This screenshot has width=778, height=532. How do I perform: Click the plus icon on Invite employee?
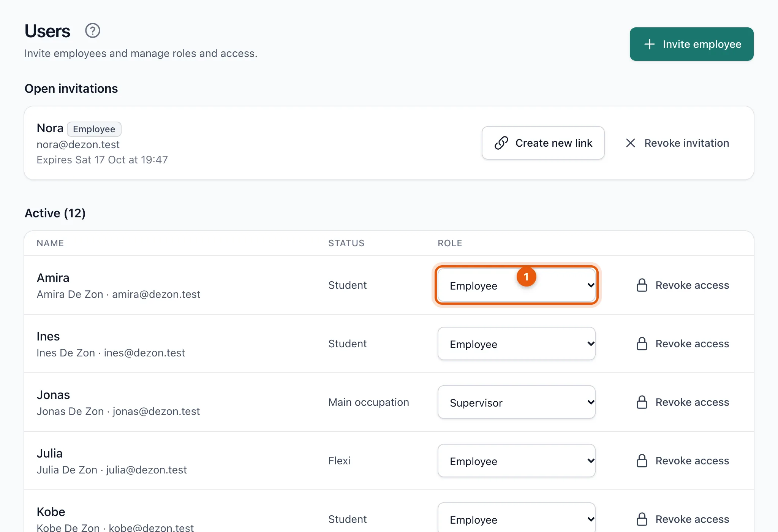pos(649,44)
